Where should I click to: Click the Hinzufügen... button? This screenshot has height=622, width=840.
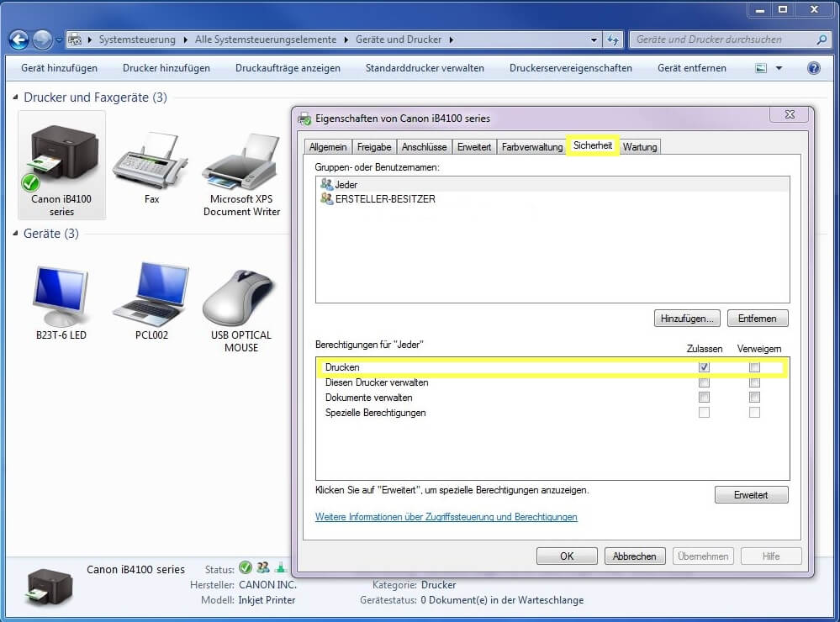tap(687, 319)
